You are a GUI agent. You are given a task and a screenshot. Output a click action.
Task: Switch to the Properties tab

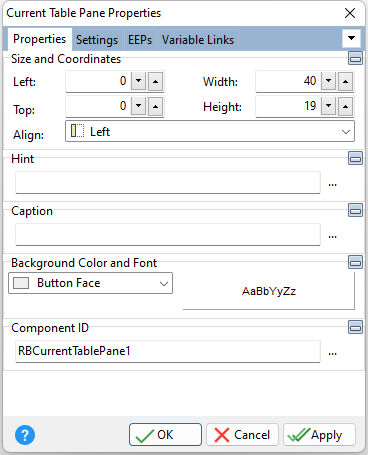point(39,39)
